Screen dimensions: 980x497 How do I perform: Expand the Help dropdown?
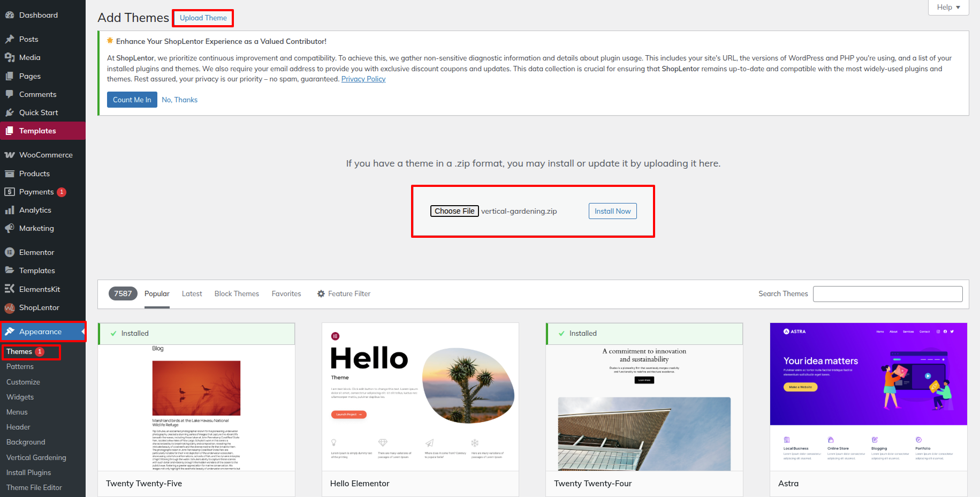(x=948, y=7)
